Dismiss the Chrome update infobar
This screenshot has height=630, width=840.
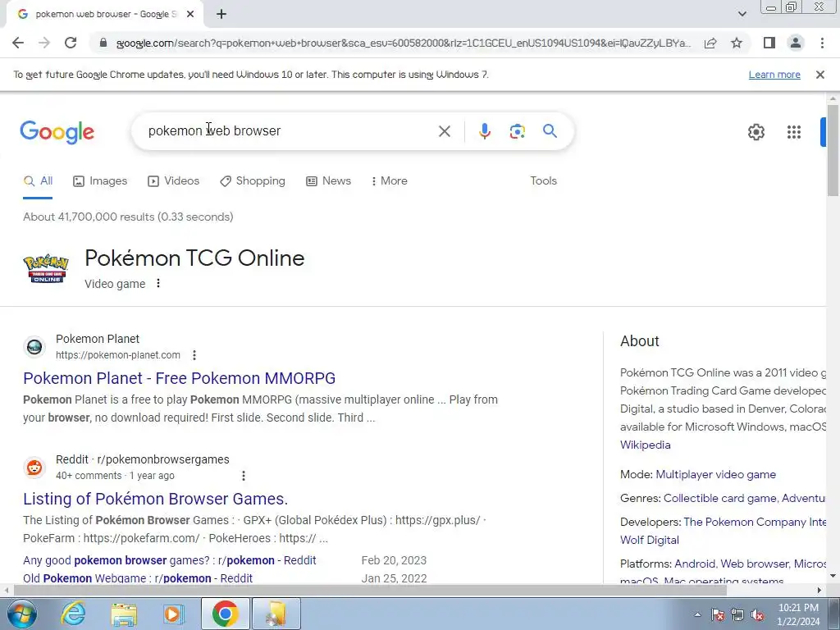[819, 75]
